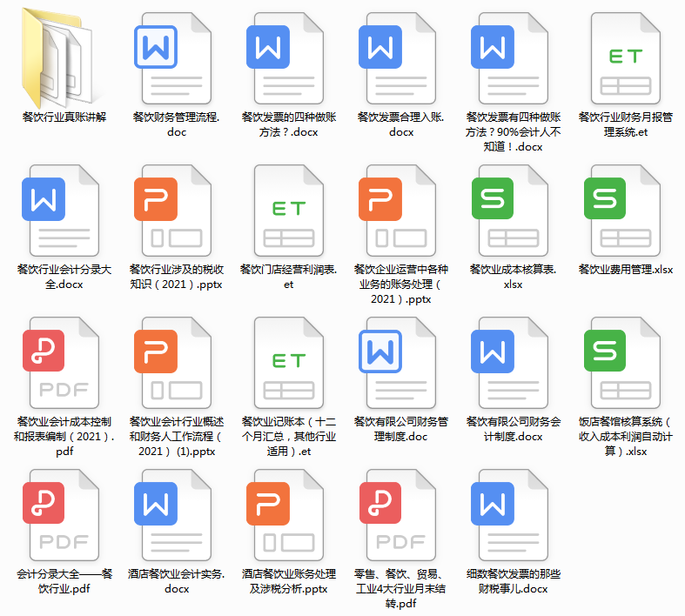Open the 餐饮行业真账讲解 folder icon
Image resolution: width=685 pixels, height=616 pixels.
57,58
